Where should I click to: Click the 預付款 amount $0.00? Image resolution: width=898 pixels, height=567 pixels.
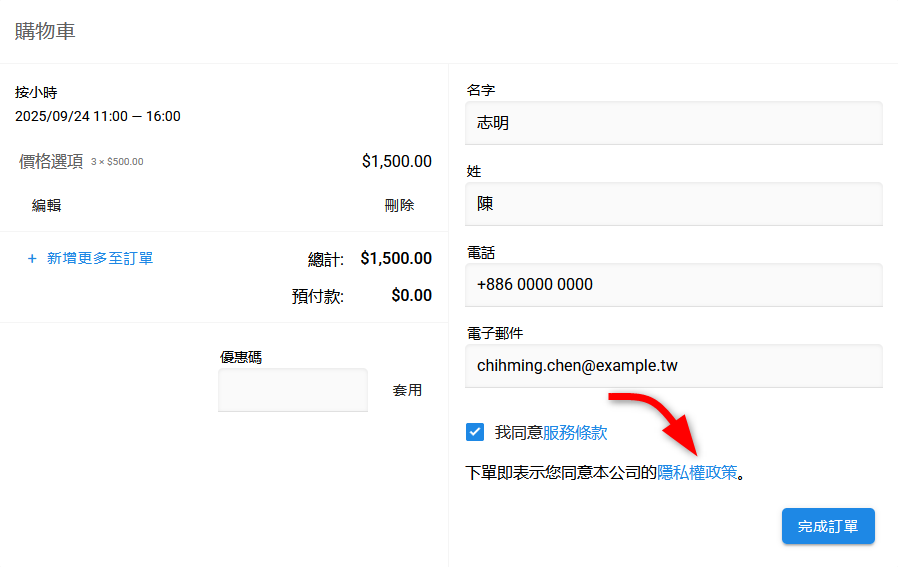[411, 296]
